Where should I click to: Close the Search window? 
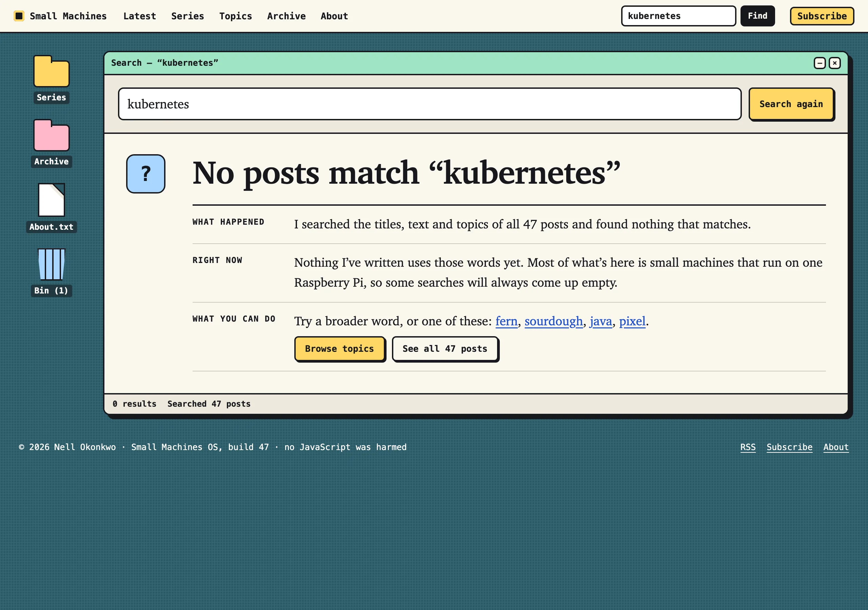(x=835, y=63)
